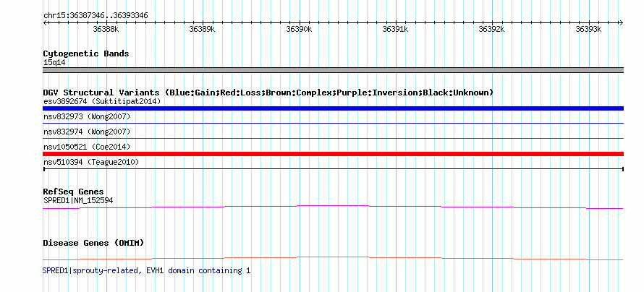
Task: Select the black nsv510394 unknown variant line
Action: [333, 168]
